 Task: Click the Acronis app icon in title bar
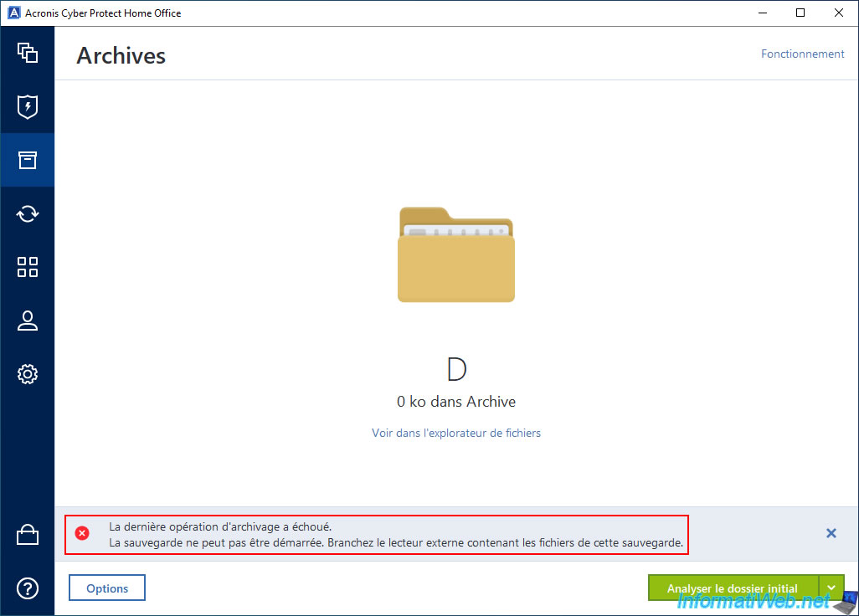[x=13, y=13]
